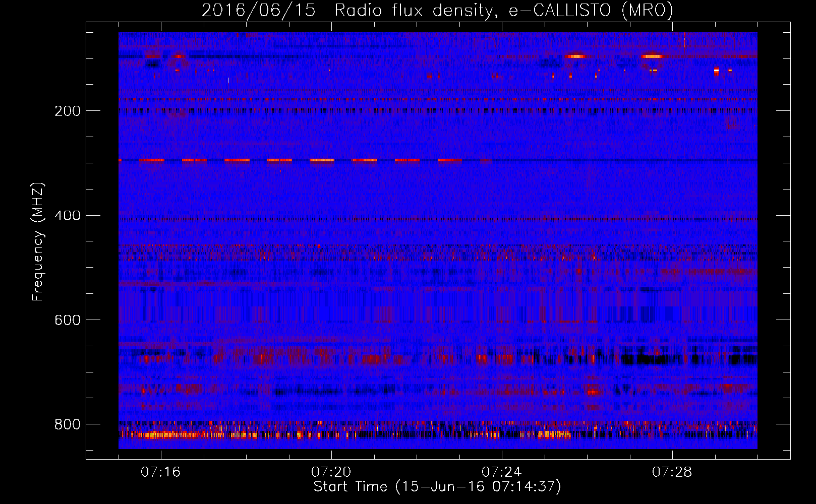
Task: Click the 07:24 time tick label
Action: 501,472
